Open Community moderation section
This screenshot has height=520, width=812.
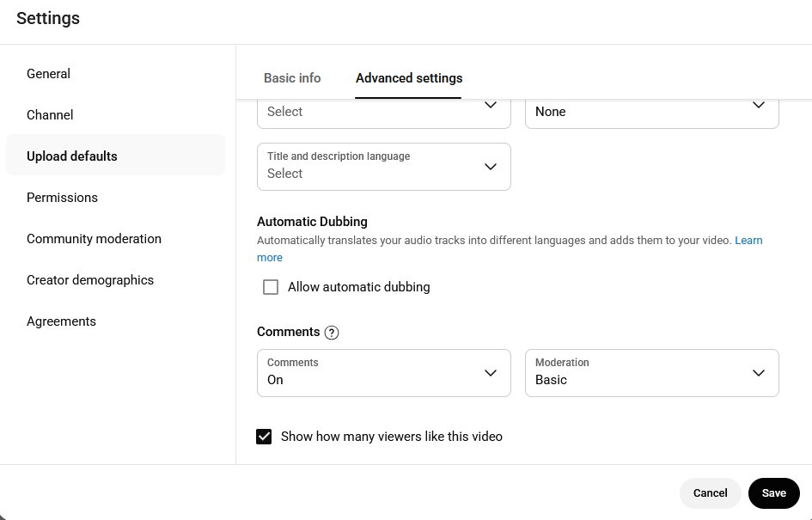pyautogui.click(x=94, y=239)
